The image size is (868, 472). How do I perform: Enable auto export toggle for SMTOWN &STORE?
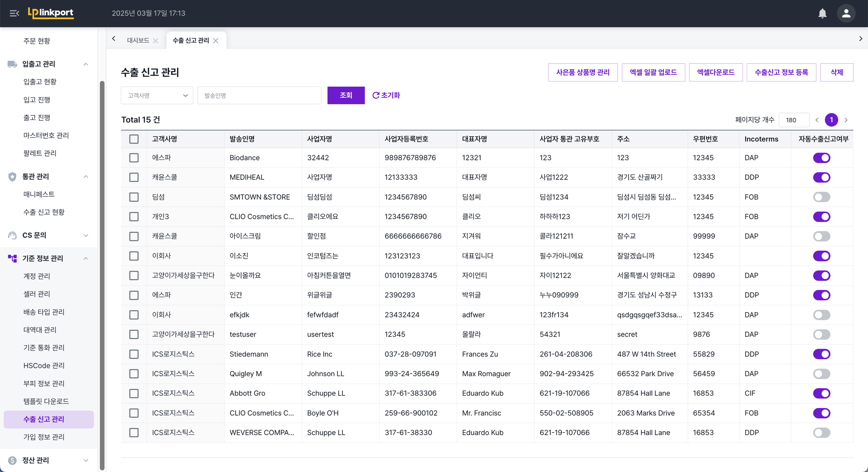[821, 197]
